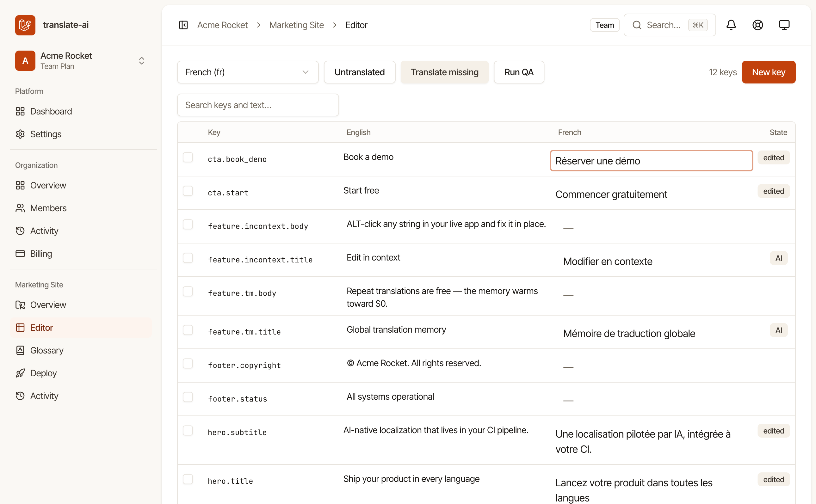Check the cta.book_demo row checkbox
This screenshot has width=816, height=504.
[188, 157]
